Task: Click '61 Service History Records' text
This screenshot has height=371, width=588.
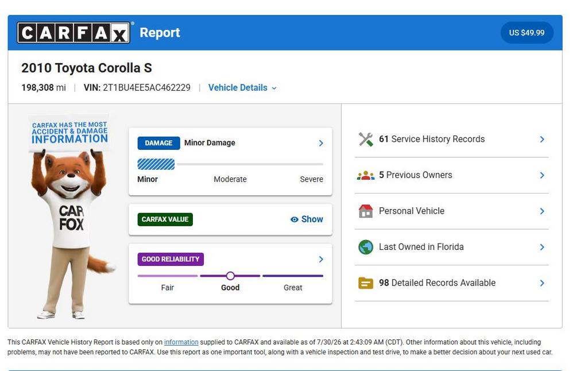Action: [432, 139]
